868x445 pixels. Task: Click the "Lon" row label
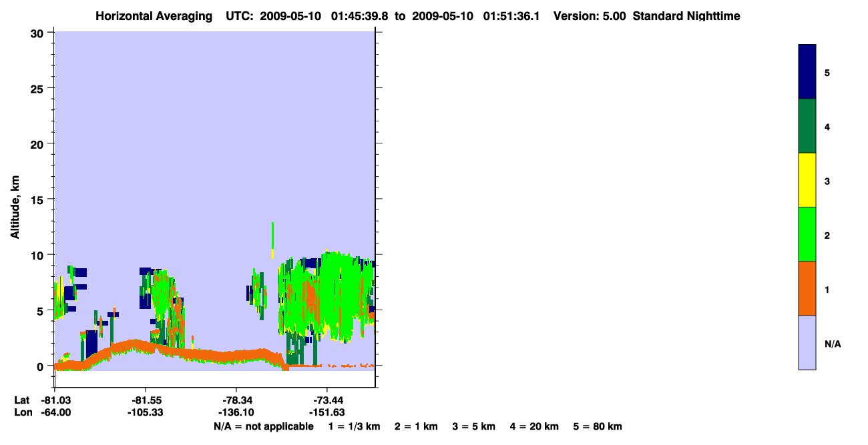pyautogui.click(x=22, y=412)
